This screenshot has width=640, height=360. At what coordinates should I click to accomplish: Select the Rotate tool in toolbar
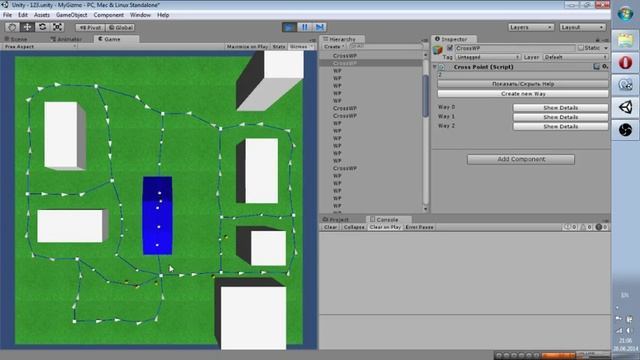[x=42, y=27]
